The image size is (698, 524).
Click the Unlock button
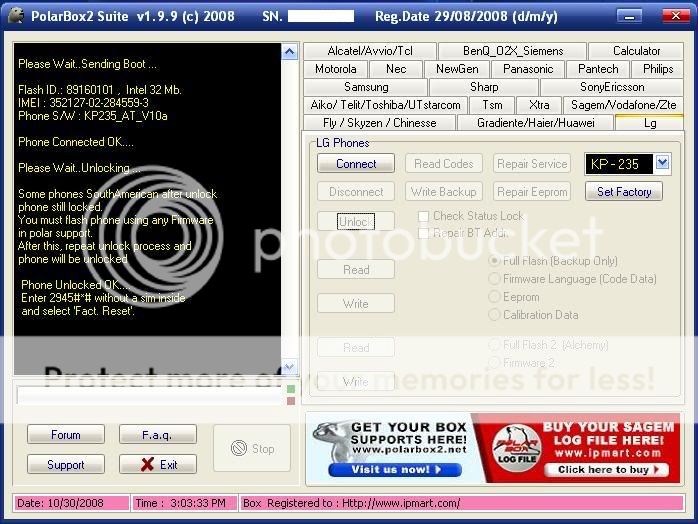pos(356,221)
